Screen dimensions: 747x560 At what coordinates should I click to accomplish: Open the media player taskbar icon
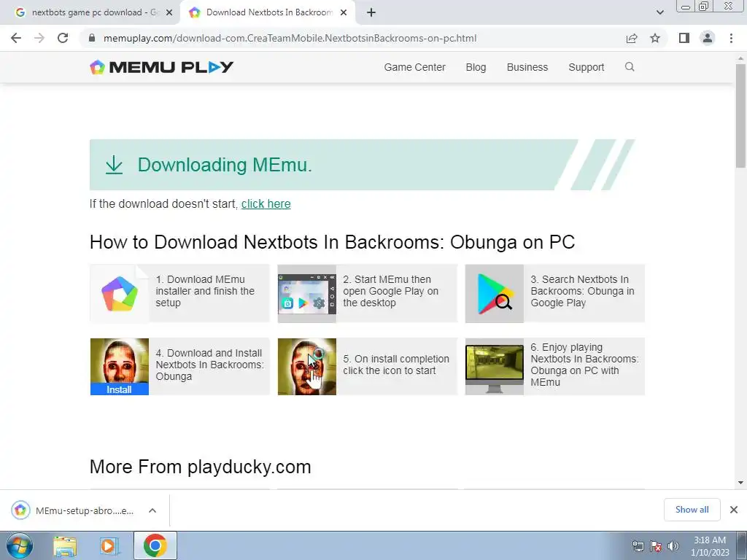109,545
